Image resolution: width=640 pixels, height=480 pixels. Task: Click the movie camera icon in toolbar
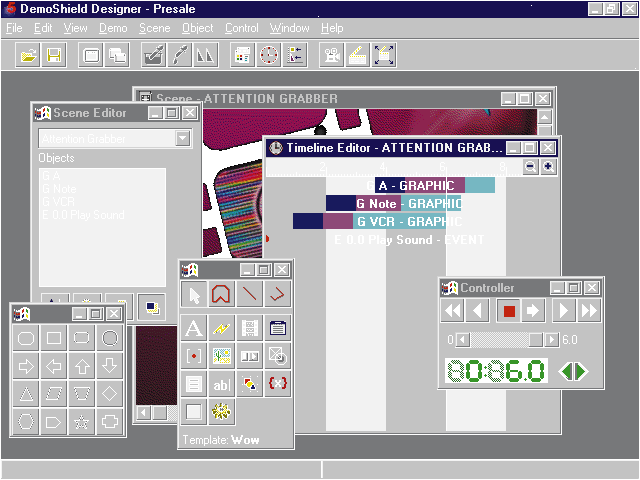(x=329, y=55)
